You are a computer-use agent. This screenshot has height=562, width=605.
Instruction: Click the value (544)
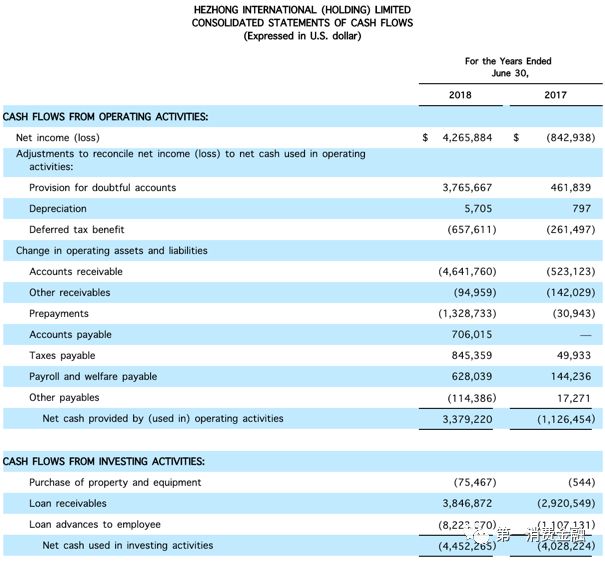coord(581,483)
